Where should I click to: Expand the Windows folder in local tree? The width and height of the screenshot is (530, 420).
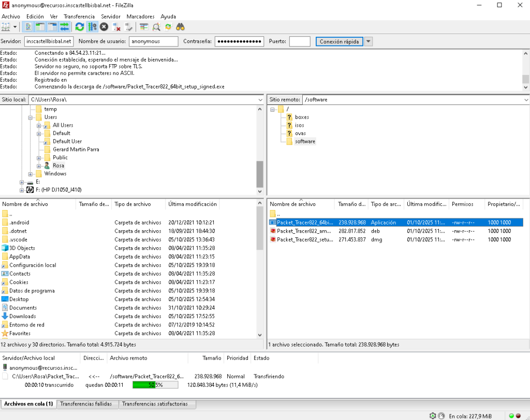[31, 174]
